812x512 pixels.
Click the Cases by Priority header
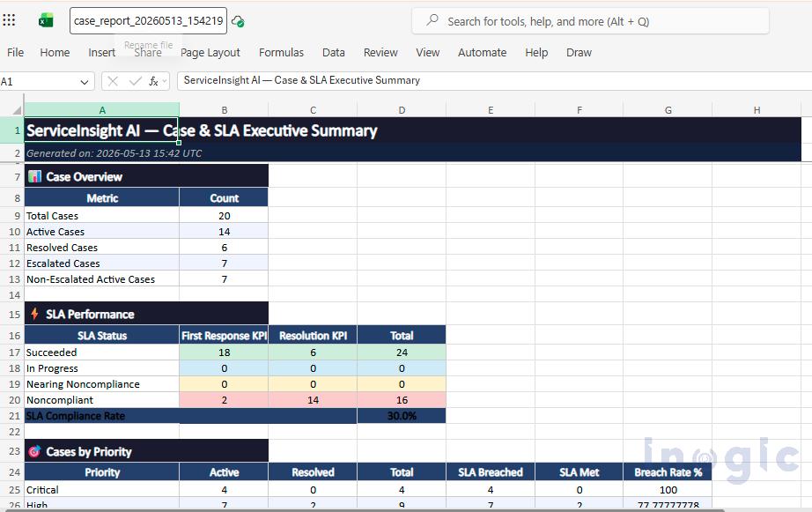[146, 451]
